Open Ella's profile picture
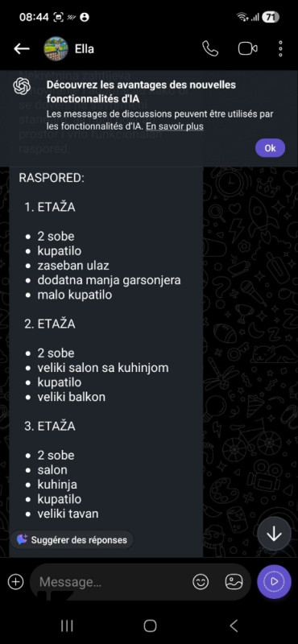The image size is (298, 644). click(x=56, y=49)
